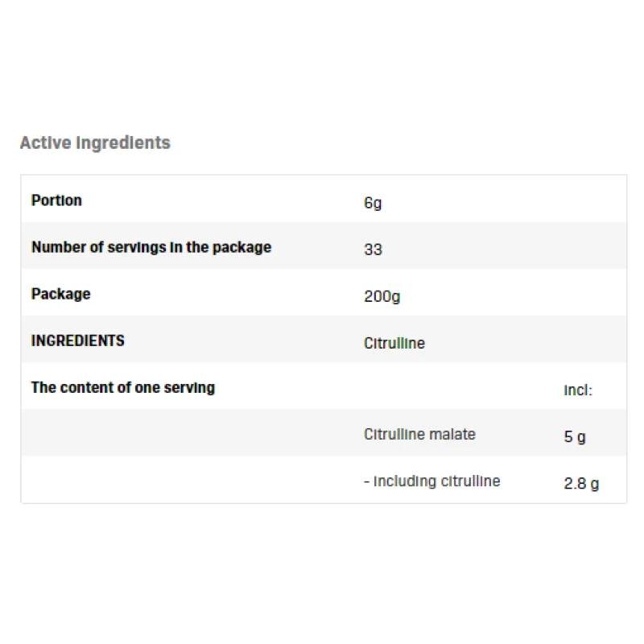Select the INGREDIENTS row label
The width and height of the screenshot is (644, 644).
point(77,341)
